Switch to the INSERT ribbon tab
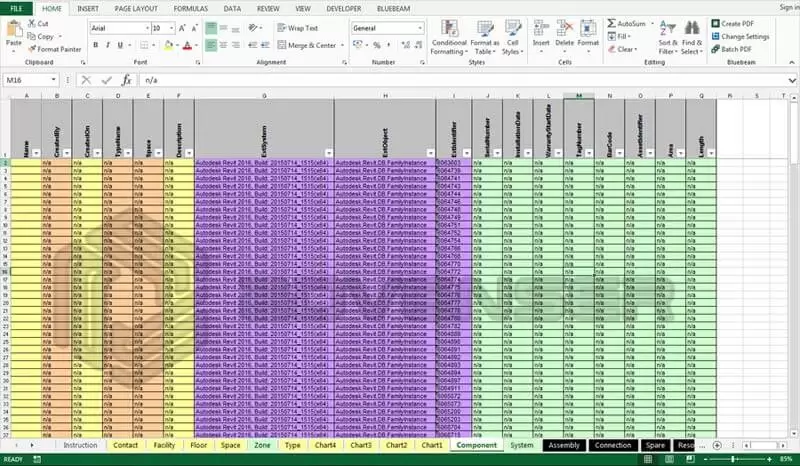 pos(88,9)
